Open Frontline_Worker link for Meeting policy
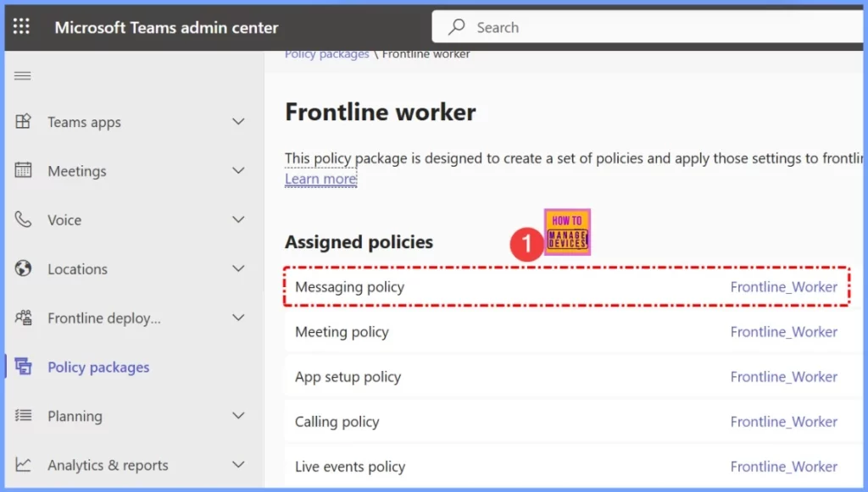Viewport: 868px width, 492px height. (x=783, y=332)
